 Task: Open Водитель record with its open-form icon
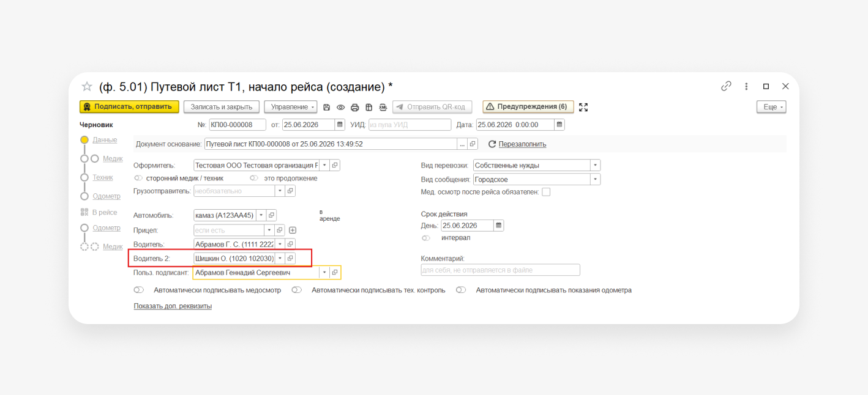tap(290, 244)
